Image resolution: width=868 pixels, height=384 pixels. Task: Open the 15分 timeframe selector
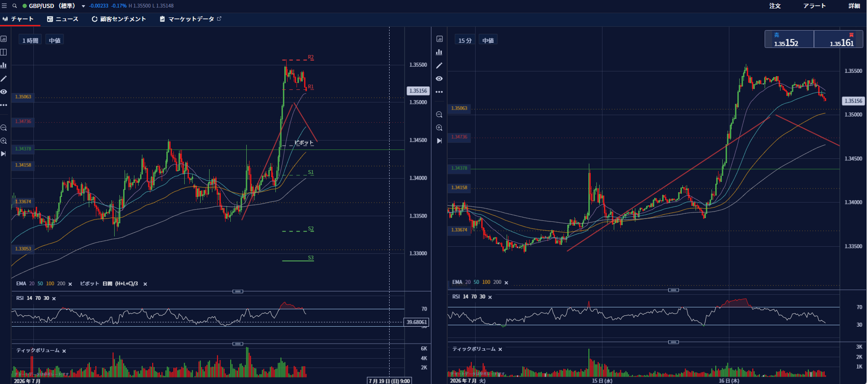click(x=465, y=40)
